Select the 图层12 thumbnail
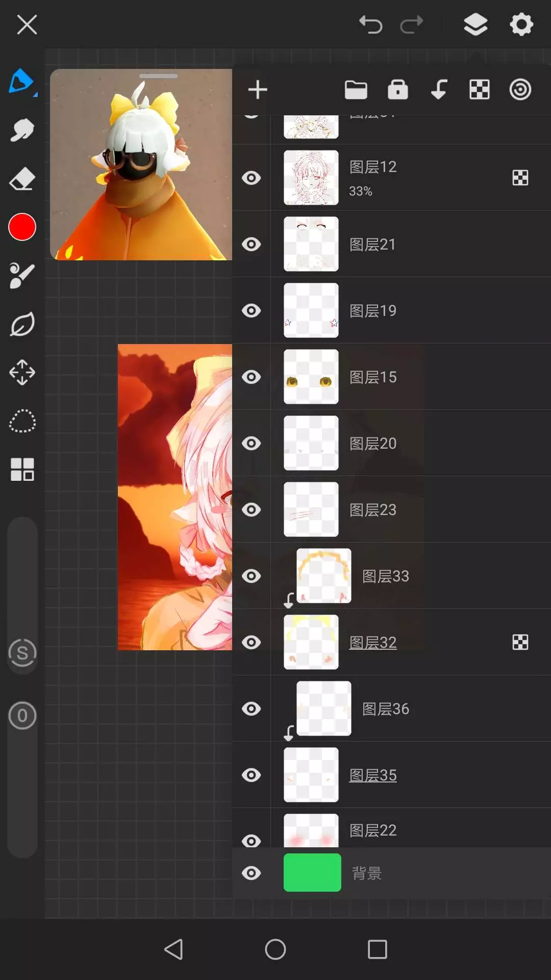 (x=311, y=178)
